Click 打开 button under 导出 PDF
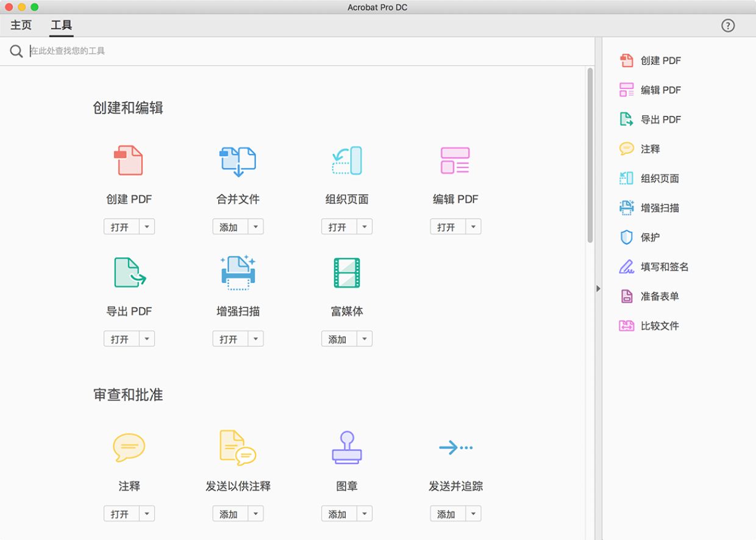 (x=121, y=339)
